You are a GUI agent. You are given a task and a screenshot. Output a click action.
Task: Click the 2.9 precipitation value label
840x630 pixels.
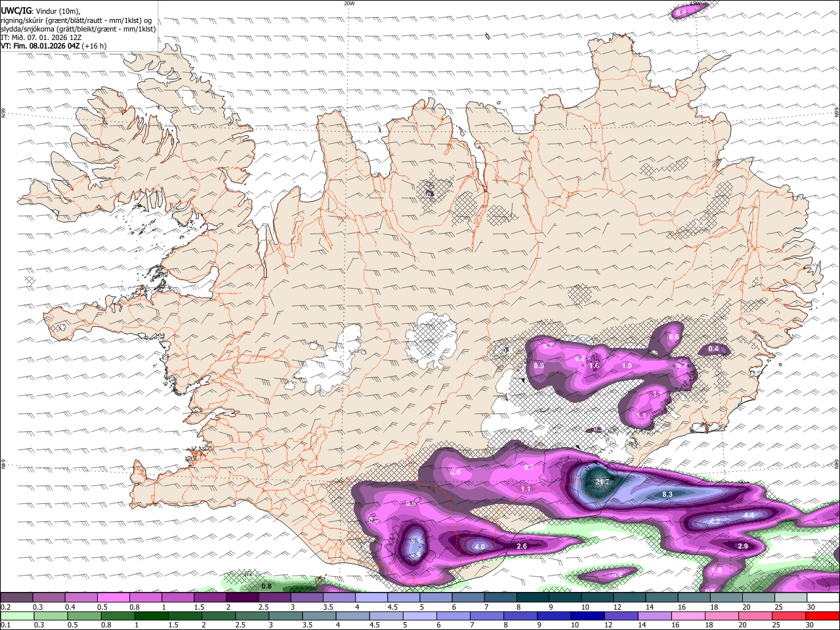tap(743, 546)
